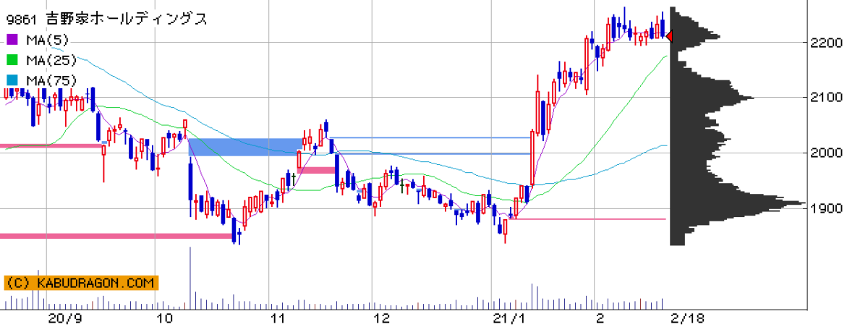Click the green MA(25) legend swatch
868x327 pixels.
click(12, 60)
